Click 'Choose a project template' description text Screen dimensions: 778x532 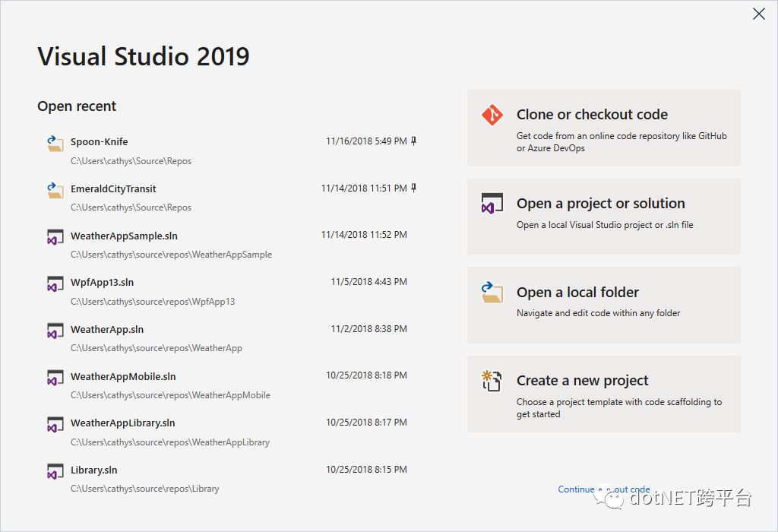pos(618,408)
